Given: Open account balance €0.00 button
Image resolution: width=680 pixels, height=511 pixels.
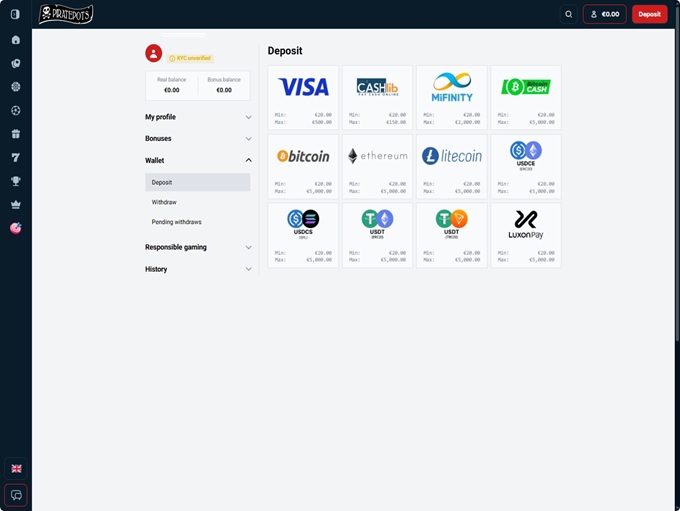Looking at the screenshot, I should pyautogui.click(x=605, y=14).
